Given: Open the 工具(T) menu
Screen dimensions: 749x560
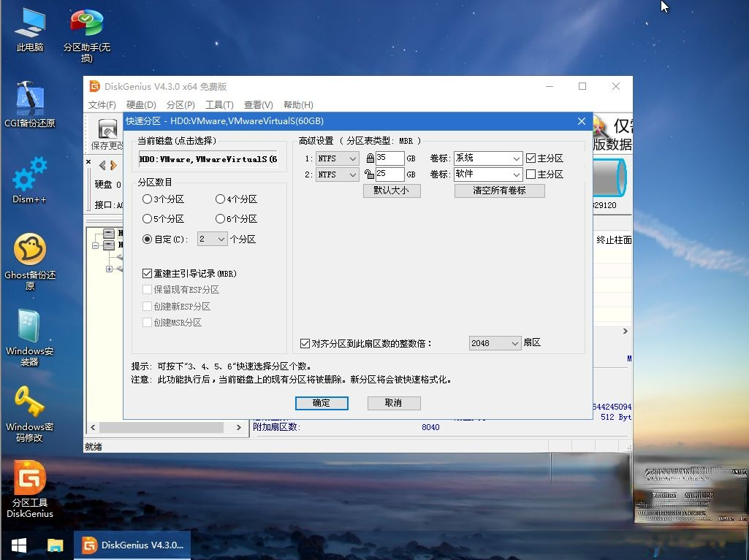Looking at the screenshot, I should (x=219, y=104).
